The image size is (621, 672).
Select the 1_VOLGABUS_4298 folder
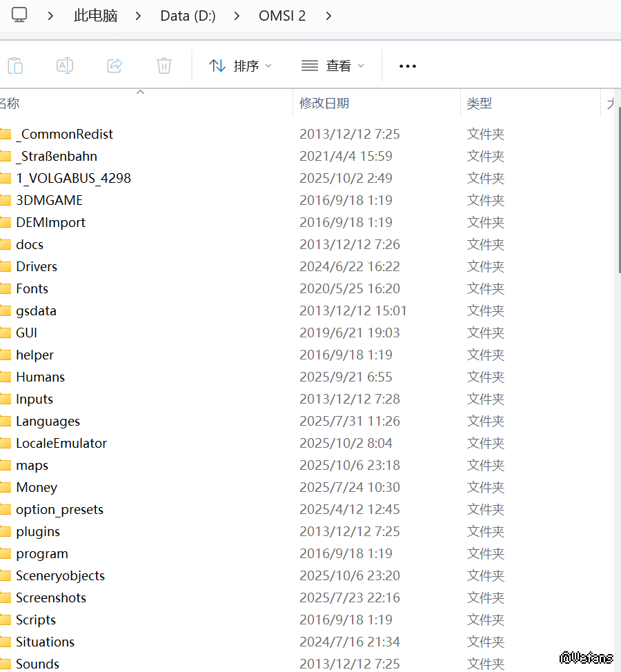[73, 178]
